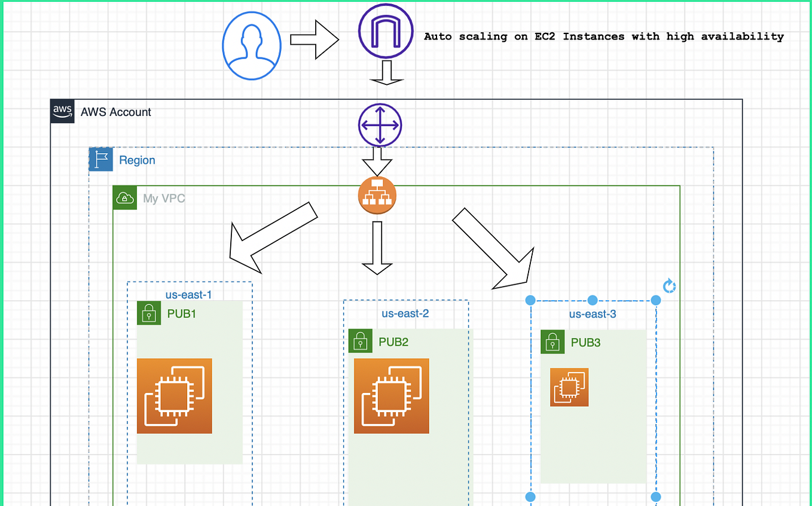The width and height of the screenshot is (812, 506).
Task: Select the blue Region flag icon
Action: point(100,159)
